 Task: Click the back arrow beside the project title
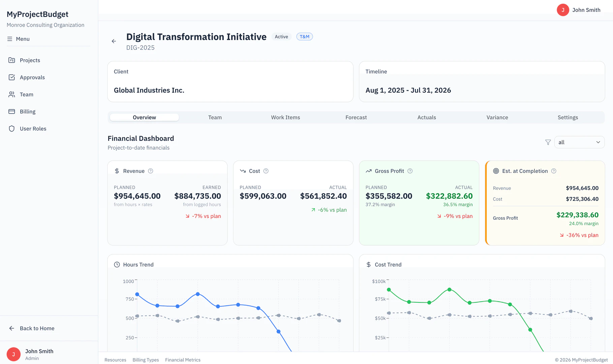pos(114,41)
